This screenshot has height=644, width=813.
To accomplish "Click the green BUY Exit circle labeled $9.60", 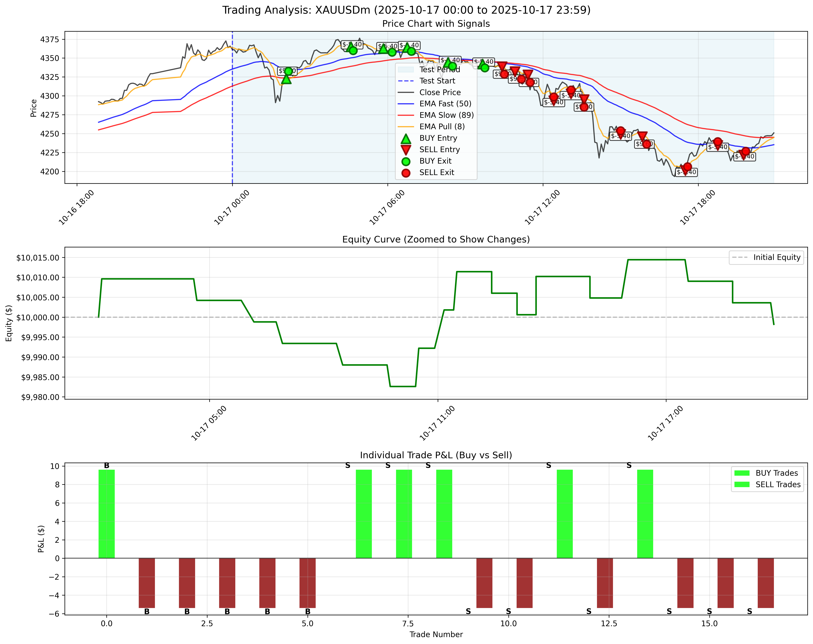I will [x=288, y=71].
